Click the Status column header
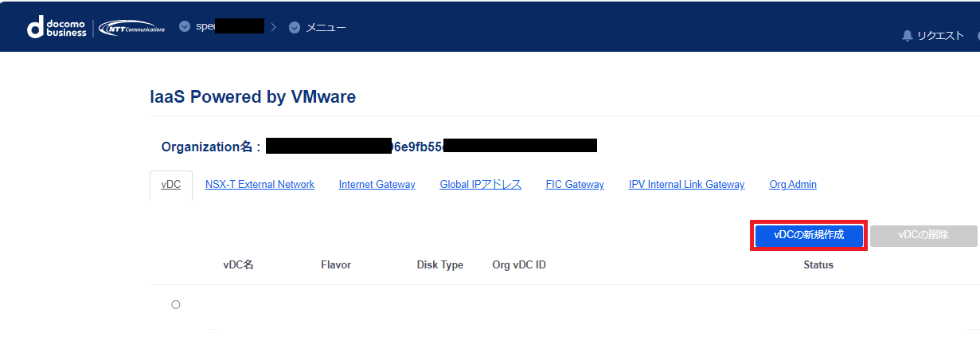Image resolution: width=980 pixels, height=364 pixels. point(818,264)
